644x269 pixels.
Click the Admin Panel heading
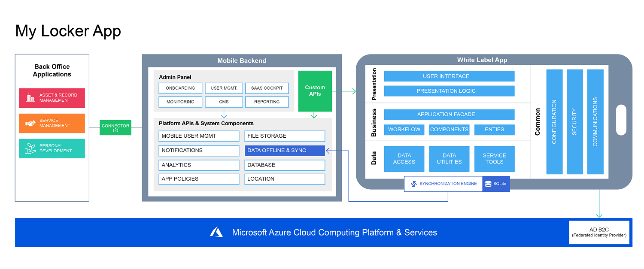[x=175, y=77]
